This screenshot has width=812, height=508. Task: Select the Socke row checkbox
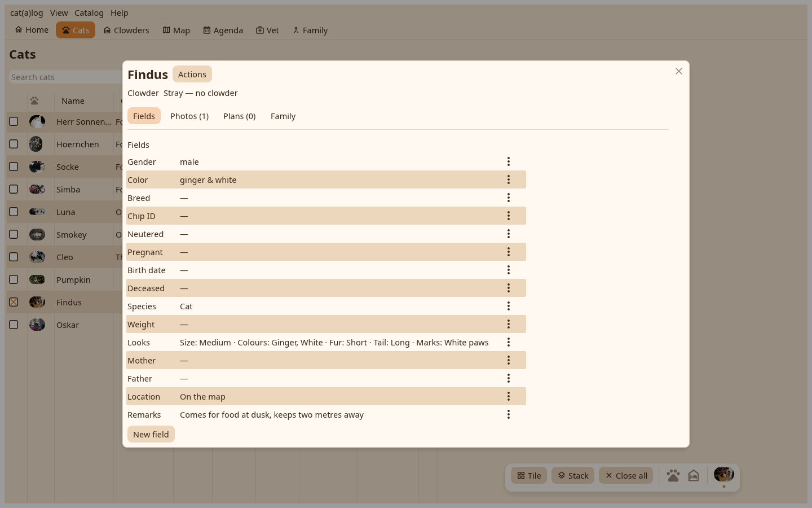(x=14, y=167)
